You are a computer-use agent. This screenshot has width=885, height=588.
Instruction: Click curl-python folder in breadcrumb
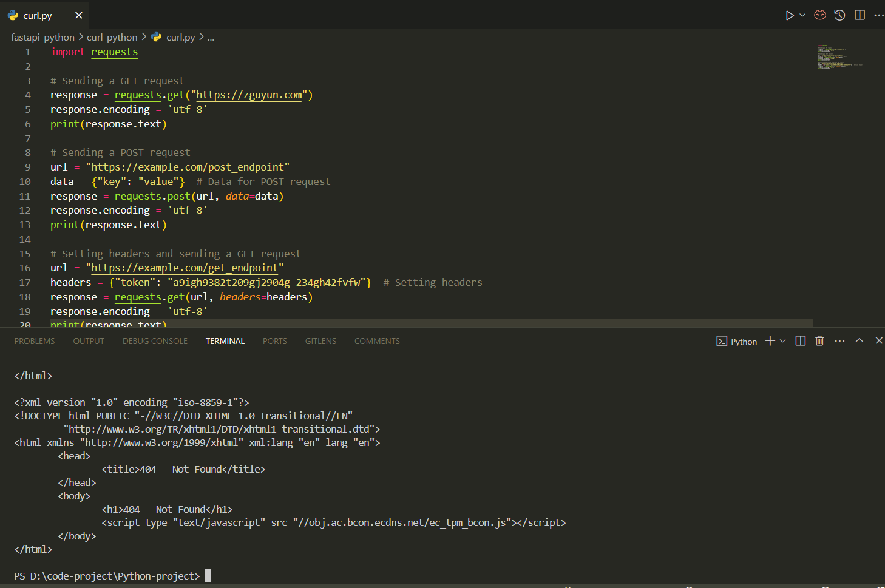click(x=112, y=38)
